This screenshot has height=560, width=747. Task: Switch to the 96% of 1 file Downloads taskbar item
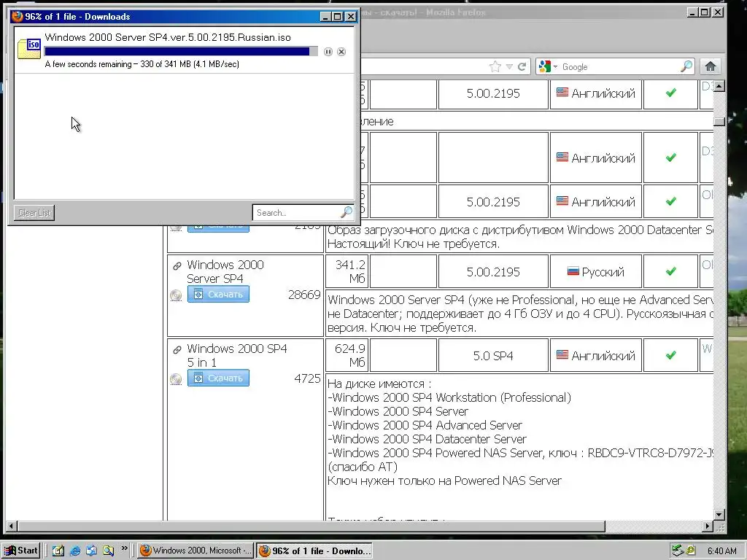pyautogui.click(x=314, y=551)
